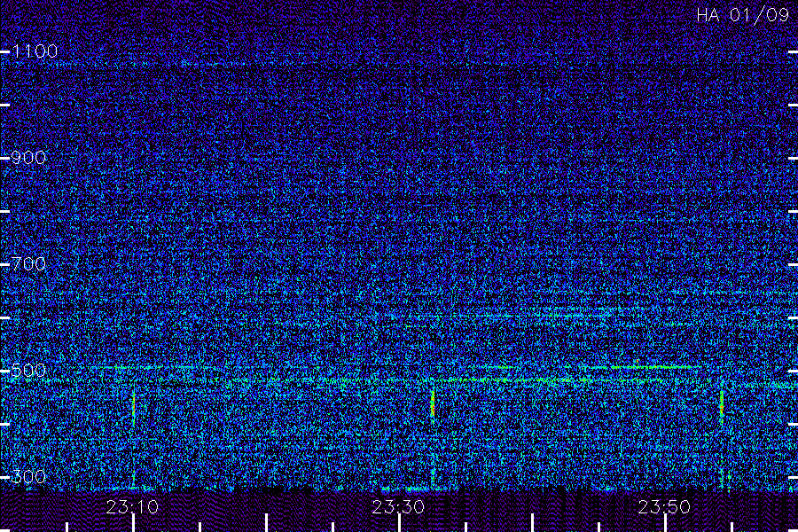Image resolution: width=798 pixels, height=532 pixels.
Task: Click the 700 frequency axis label
Action: tap(28, 264)
